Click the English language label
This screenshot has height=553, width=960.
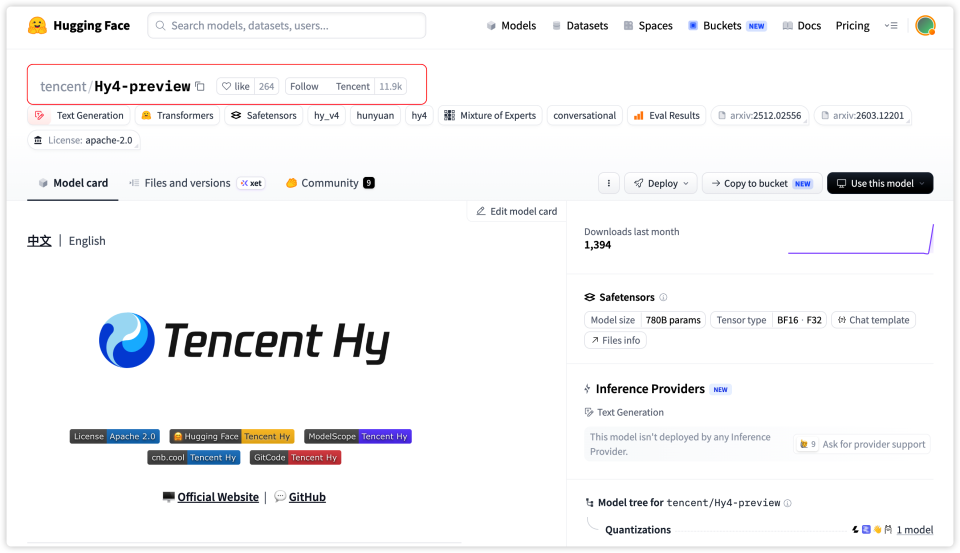pos(87,241)
